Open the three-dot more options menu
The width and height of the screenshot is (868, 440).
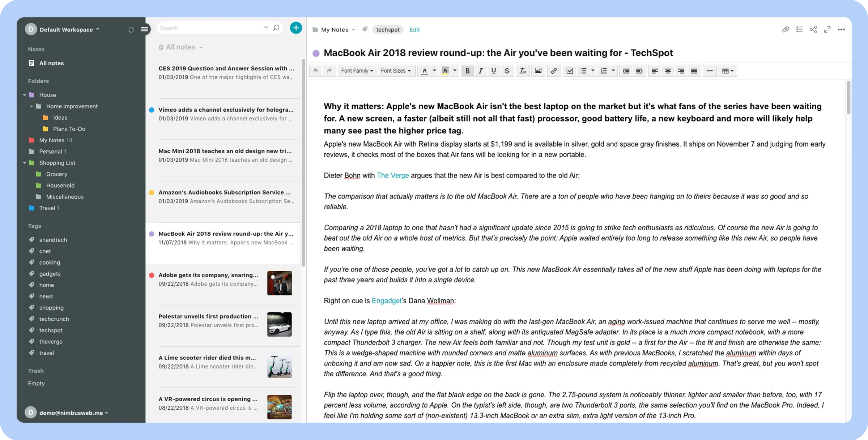841,30
